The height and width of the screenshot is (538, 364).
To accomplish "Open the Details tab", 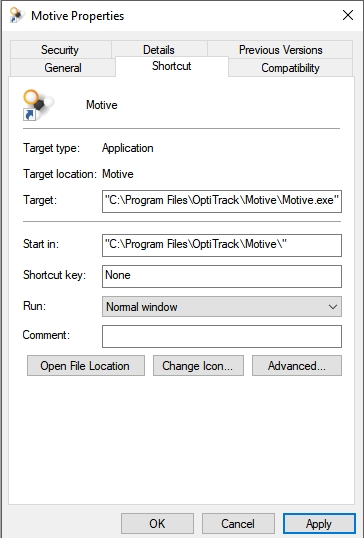I will pos(159,50).
